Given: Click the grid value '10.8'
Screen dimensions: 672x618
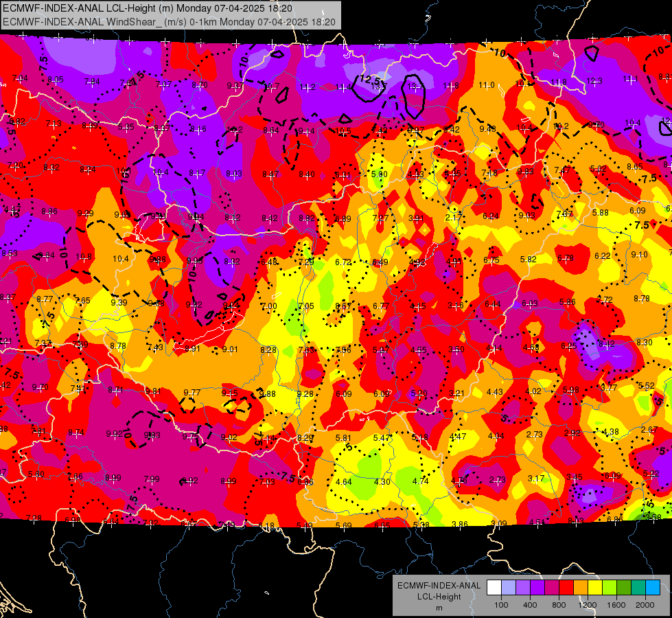Looking at the screenshot, I should pyautogui.click(x=84, y=257).
